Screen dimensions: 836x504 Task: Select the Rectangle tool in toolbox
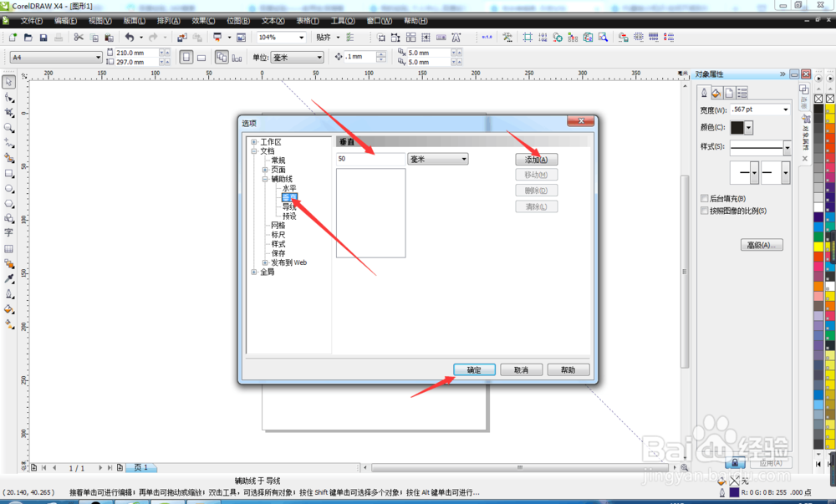pos(9,174)
